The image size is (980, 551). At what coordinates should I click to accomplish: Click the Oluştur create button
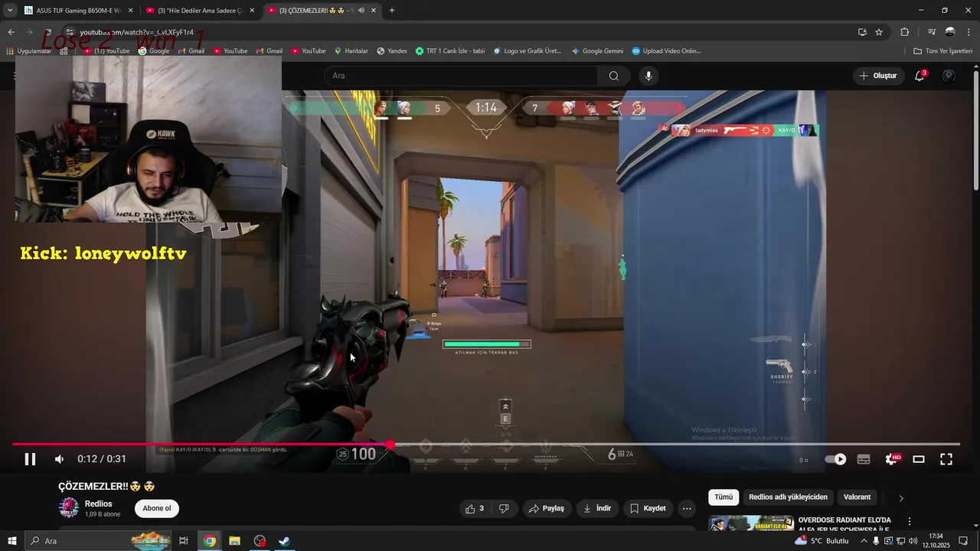(877, 76)
